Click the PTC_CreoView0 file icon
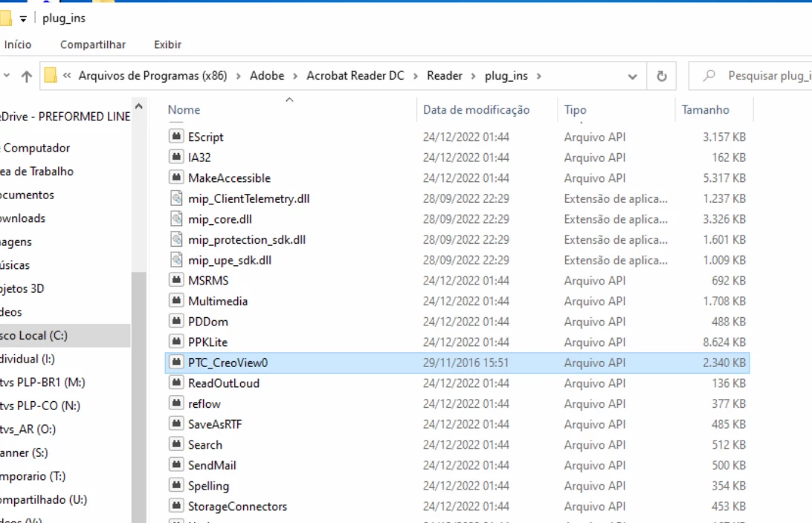 click(x=176, y=362)
